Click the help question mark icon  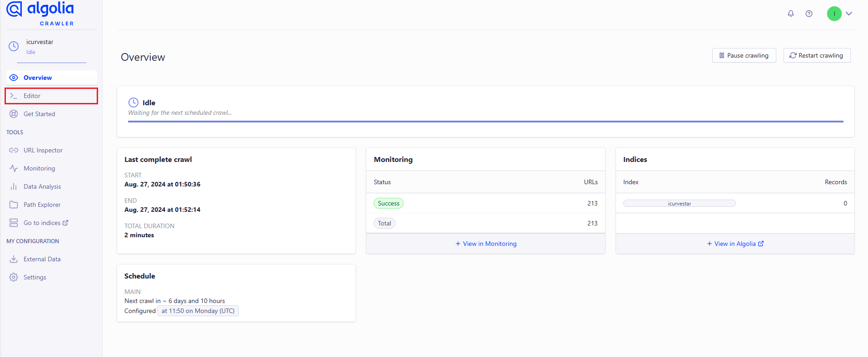pos(809,14)
